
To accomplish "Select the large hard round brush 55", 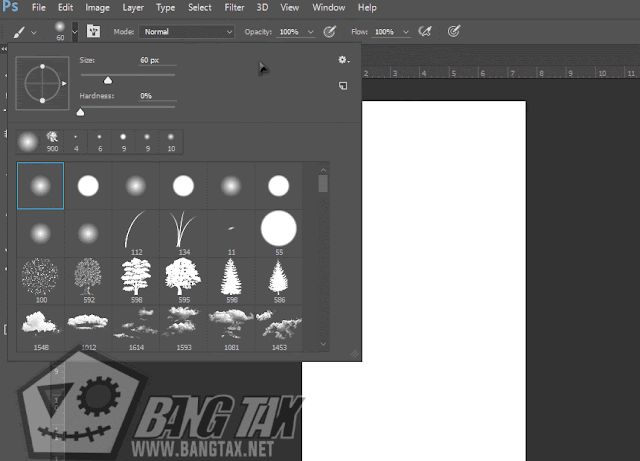I will coord(279,233).
